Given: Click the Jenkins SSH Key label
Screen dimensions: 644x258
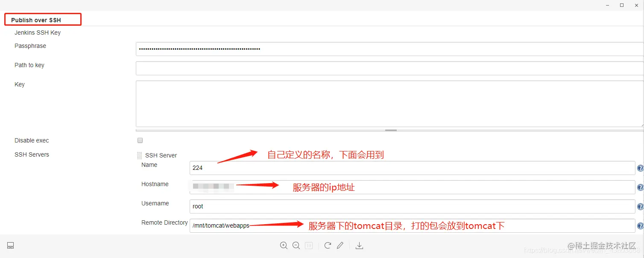Looking at the screenshot, I should (38, 33).
